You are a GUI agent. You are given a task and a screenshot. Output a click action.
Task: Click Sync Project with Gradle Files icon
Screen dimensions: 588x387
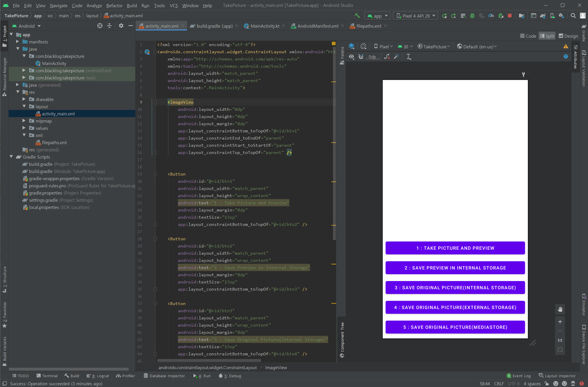pos(543,16)
